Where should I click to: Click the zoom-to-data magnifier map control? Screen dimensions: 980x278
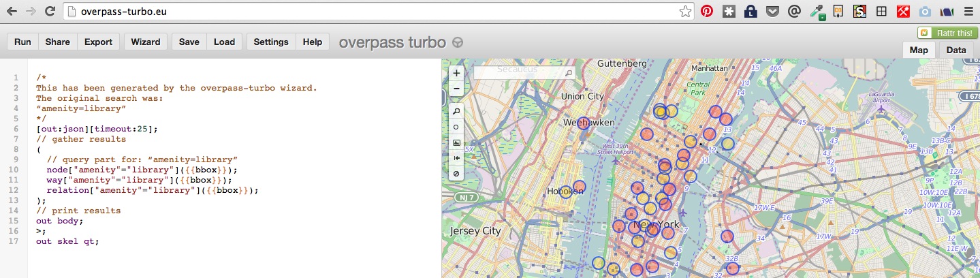456,111
